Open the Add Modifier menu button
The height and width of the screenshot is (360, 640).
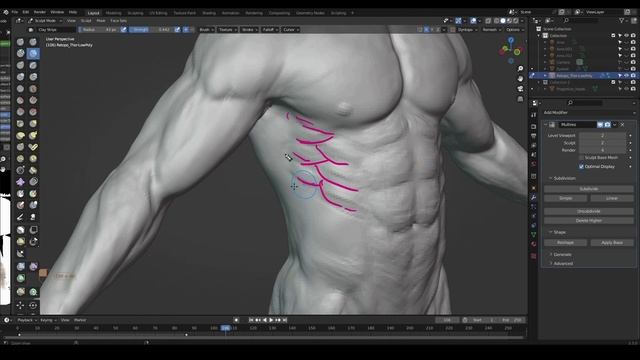(589, 112)
